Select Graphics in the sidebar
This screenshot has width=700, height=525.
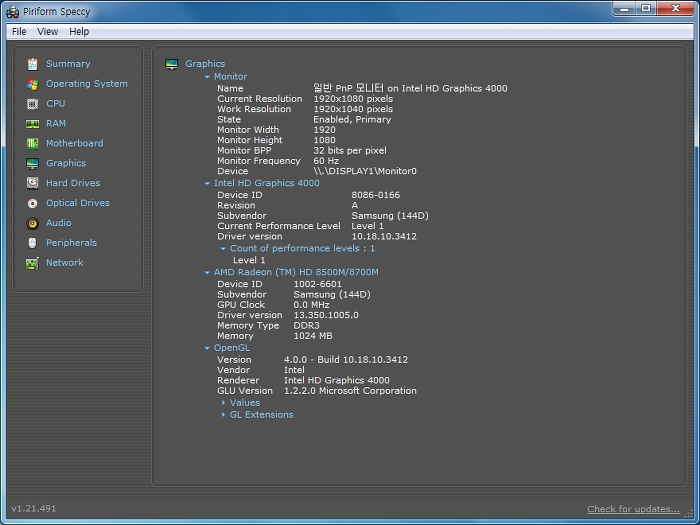coord(66,163)
